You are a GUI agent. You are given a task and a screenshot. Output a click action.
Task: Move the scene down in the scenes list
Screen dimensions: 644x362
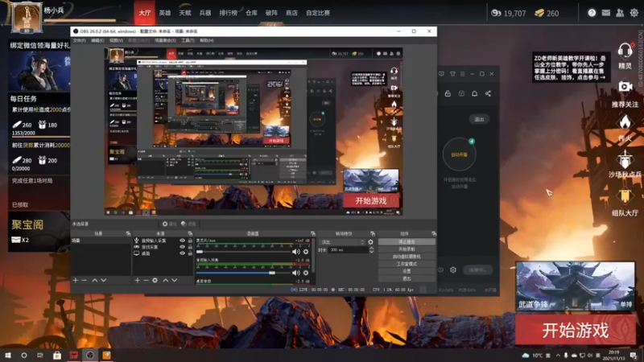(104, 280)
